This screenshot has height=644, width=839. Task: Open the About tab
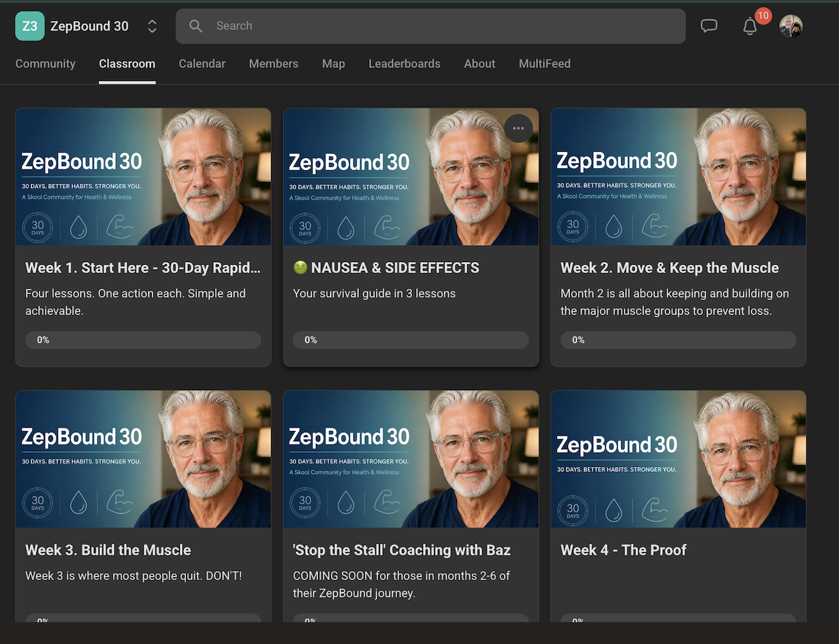point(479,64)
